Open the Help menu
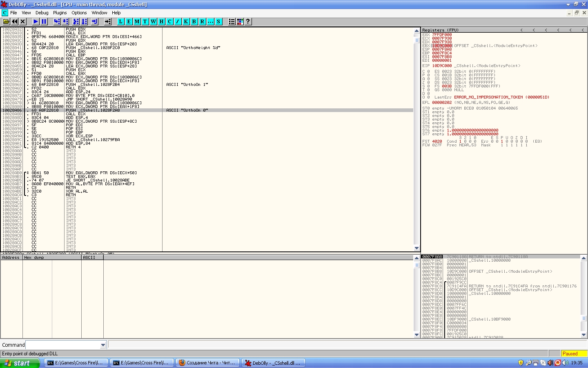Viewport: 588px width, 368px height. 116,13
